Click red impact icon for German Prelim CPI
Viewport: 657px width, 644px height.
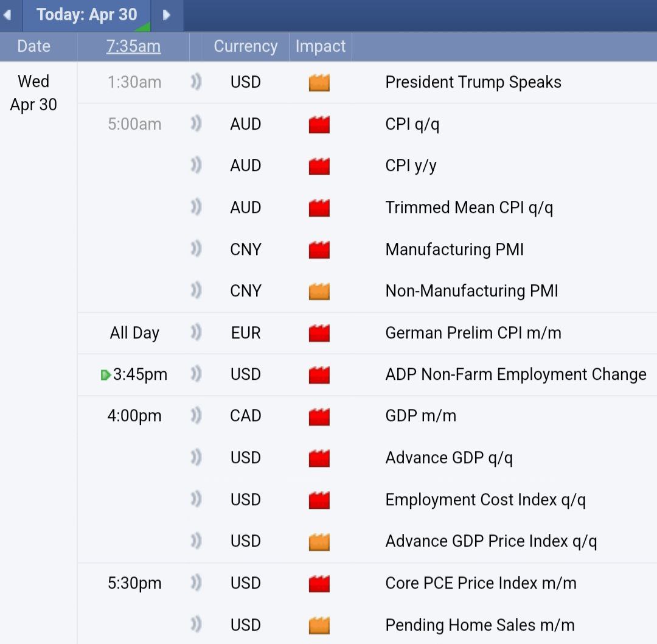(x=319, y=333)
